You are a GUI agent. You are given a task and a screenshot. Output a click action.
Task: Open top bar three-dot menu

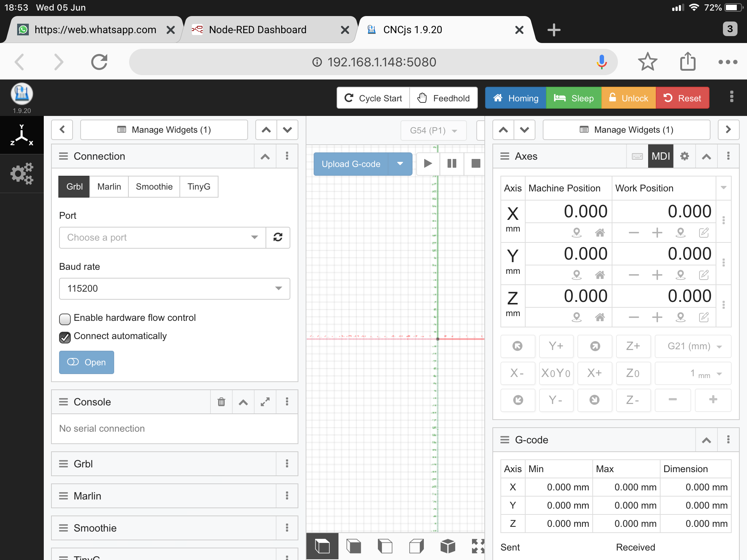(731, 97)
